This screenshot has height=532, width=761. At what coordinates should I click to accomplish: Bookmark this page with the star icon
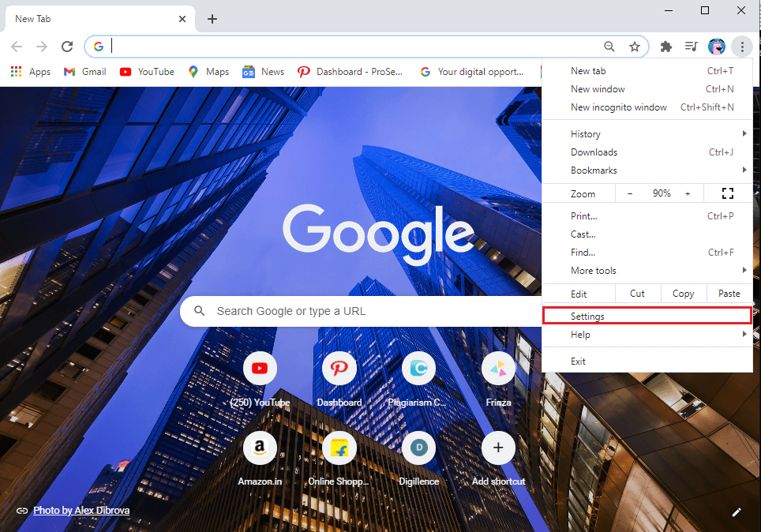634,47
